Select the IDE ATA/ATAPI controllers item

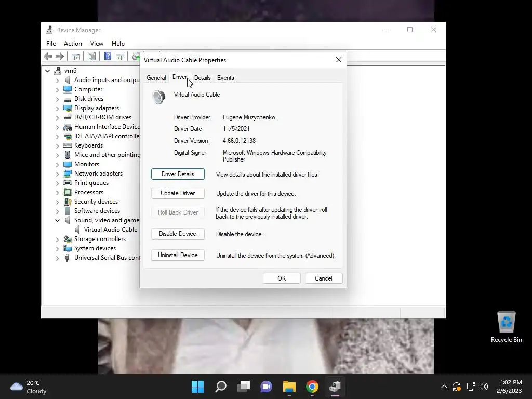[107, 136]
